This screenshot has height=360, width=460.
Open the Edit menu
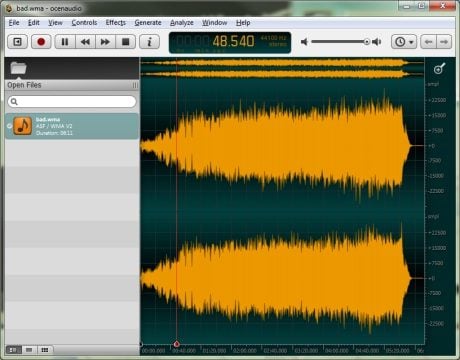click(34, 23)
